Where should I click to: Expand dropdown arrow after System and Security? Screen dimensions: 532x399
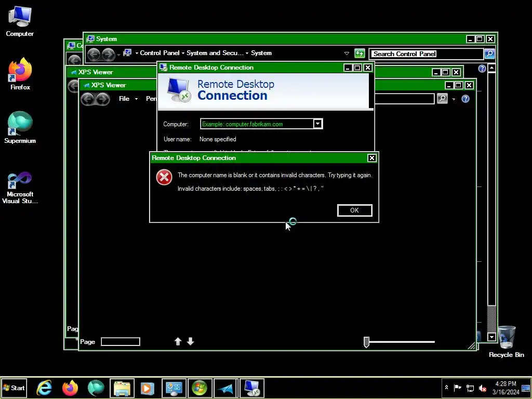point(247,54)
